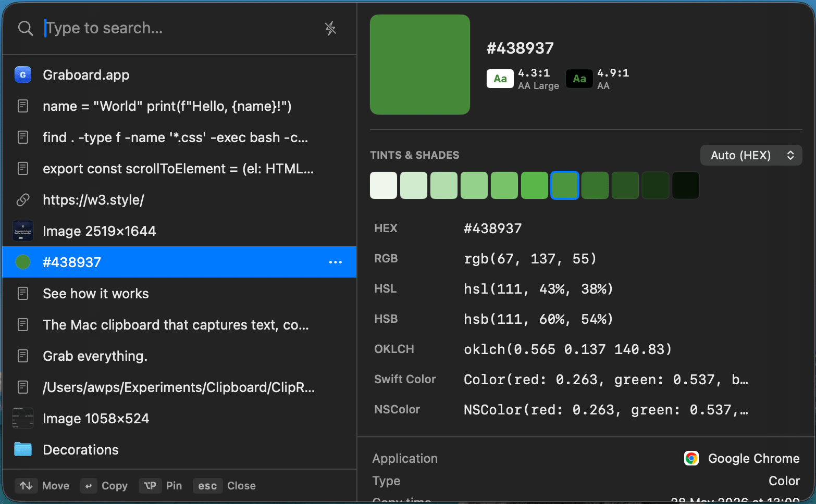This screenshot has width=816, height=504.
Task: Click the large green color preview
Action: 420,65
